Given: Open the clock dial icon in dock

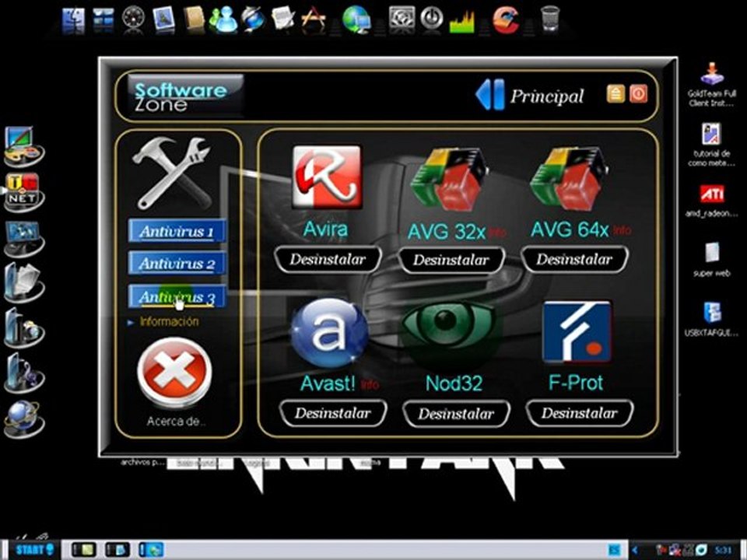Looking at the screenshot, I should (x=133, y=19).
